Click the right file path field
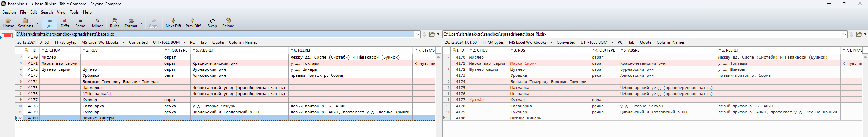Image resolution: width=868 pixels, height=137 pixels. pyautogui.click(x=641, y=34)
